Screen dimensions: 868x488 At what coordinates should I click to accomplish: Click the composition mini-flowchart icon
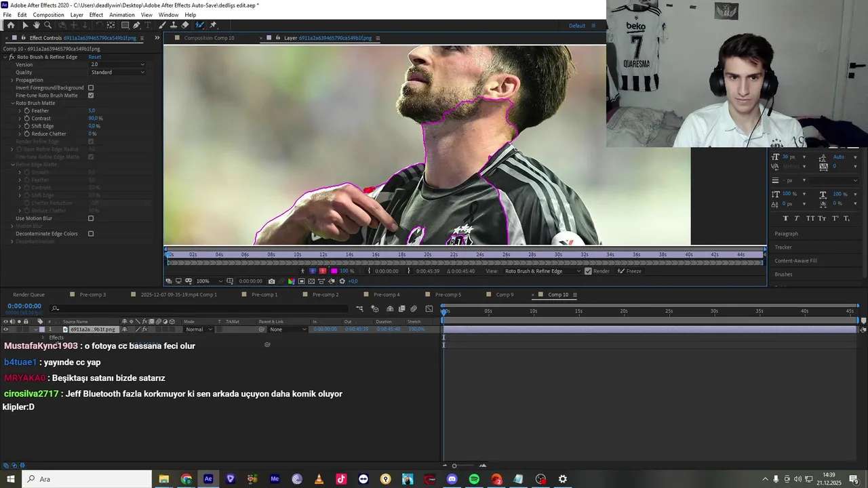(x=359, y=309)
